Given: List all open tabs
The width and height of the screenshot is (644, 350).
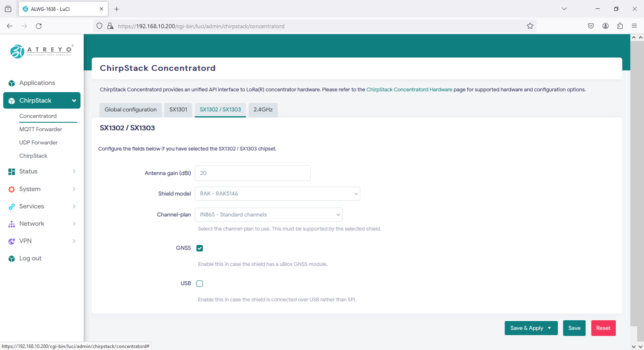Looking at the screenshot, I should click(x=564, y=9).
